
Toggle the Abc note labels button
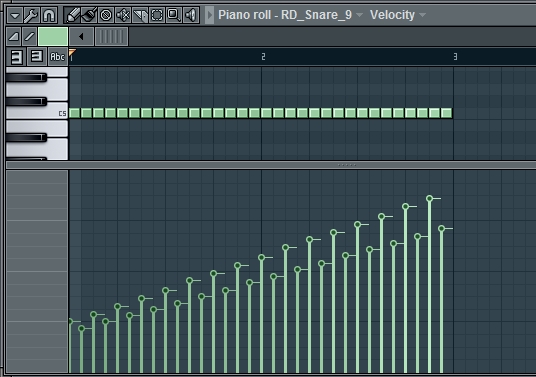point(57,57)
